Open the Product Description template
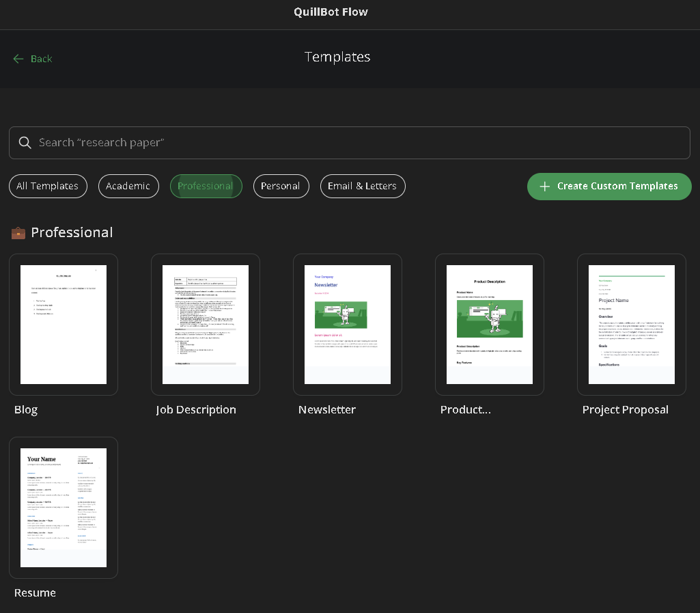This screenshot has width=700, height=613. tap(489, 324)
